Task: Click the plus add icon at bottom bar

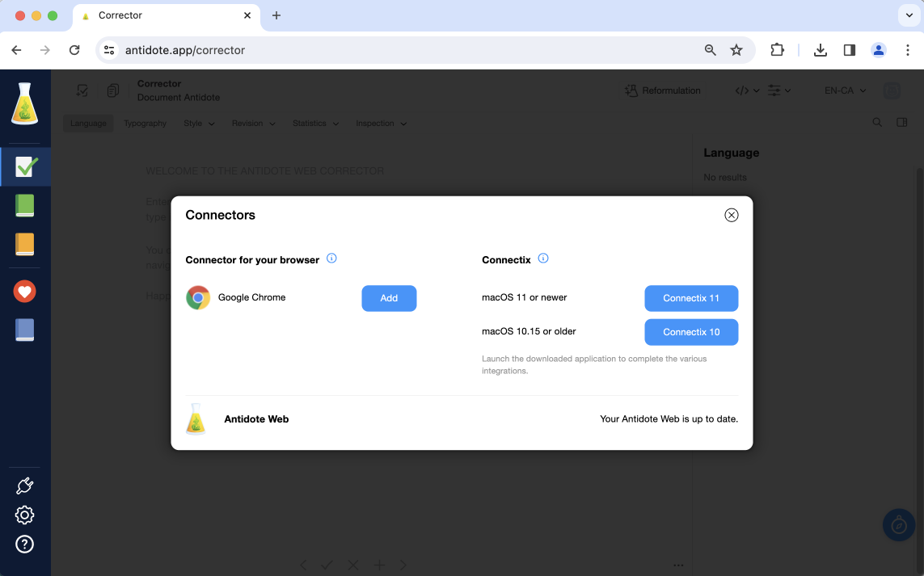Action: 379,565
